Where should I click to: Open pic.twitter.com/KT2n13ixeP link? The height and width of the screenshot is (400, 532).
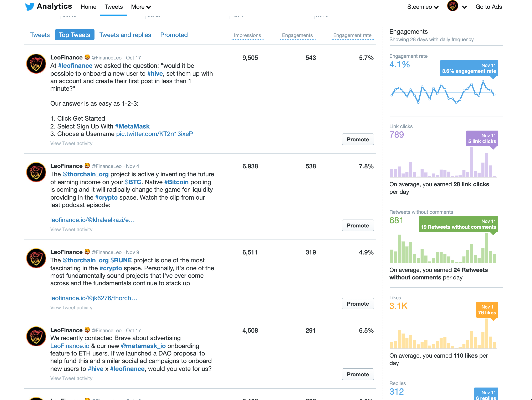coord(154,134)
